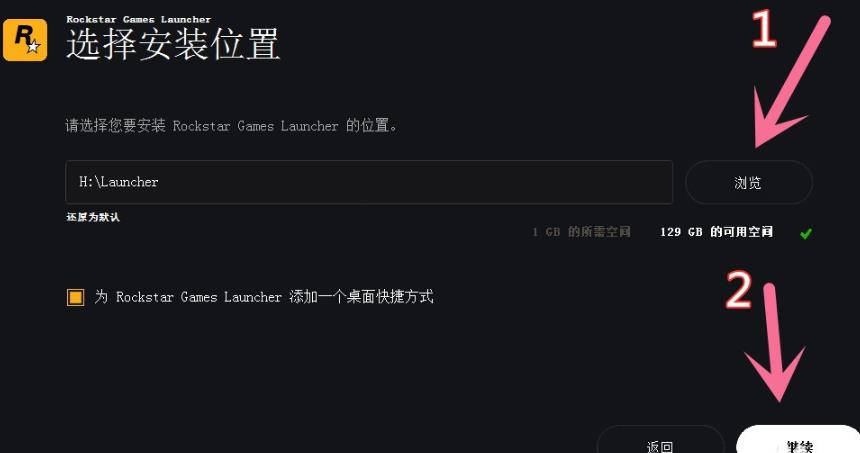Toggle the desktop shortcut checkbox
The width and height of the screenshot is (860, 453).
pyautogui.click(x=75, y=297)
